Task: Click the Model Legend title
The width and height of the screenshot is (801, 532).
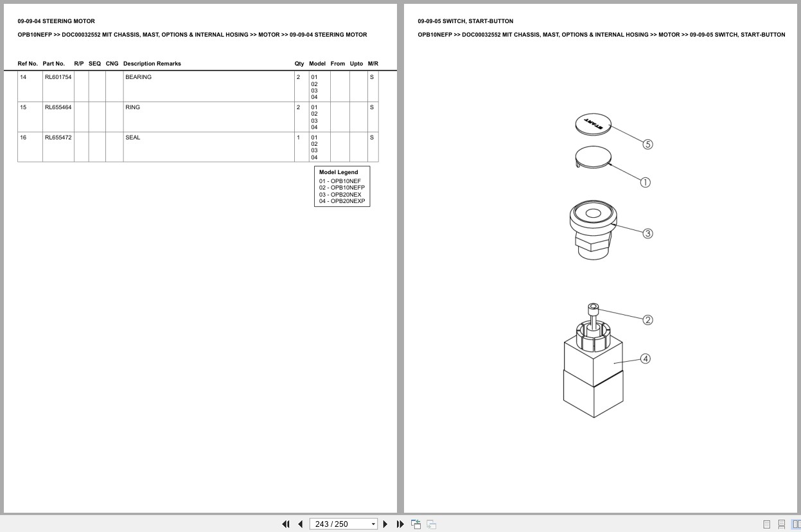Action: (339, 172)
